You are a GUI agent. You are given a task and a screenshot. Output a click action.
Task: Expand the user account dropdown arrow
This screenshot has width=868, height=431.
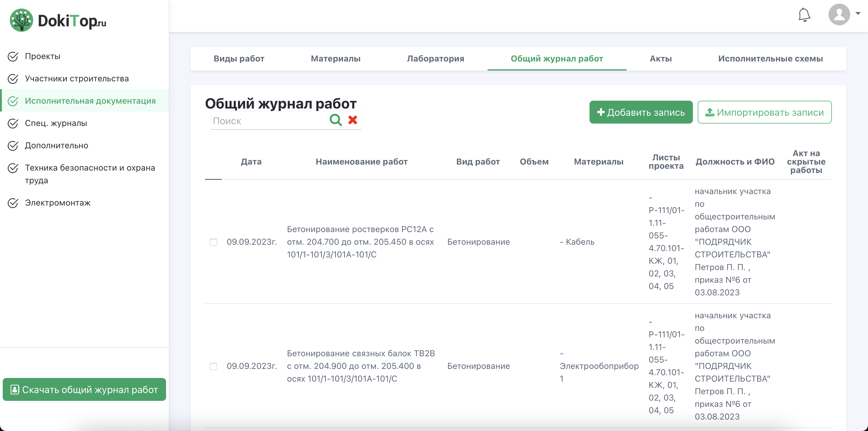[x=858, y=14]
